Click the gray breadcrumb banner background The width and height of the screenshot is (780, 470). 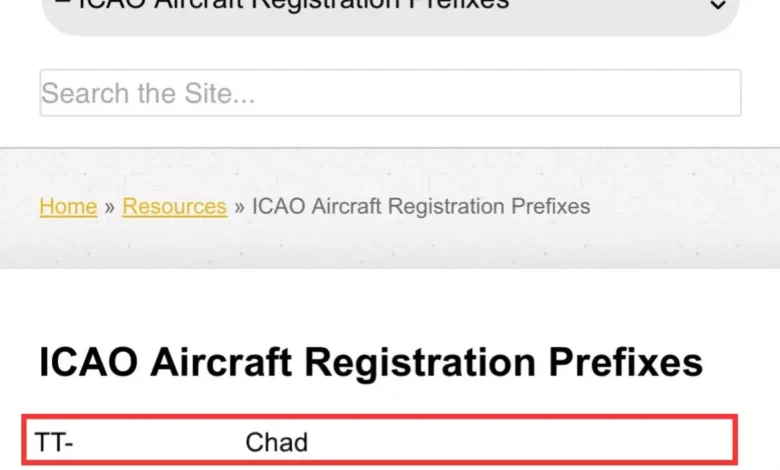(x=390, y=244)
